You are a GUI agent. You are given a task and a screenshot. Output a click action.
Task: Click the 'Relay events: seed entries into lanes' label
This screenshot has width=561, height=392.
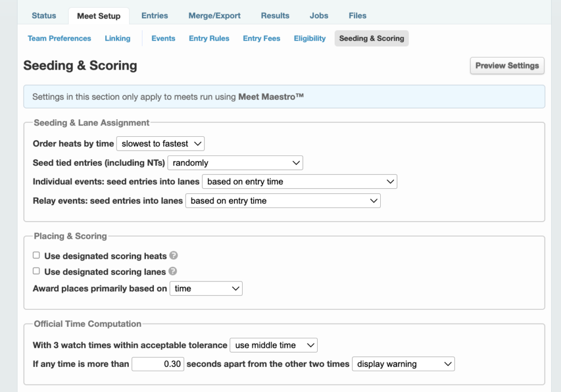click(108, 200)
